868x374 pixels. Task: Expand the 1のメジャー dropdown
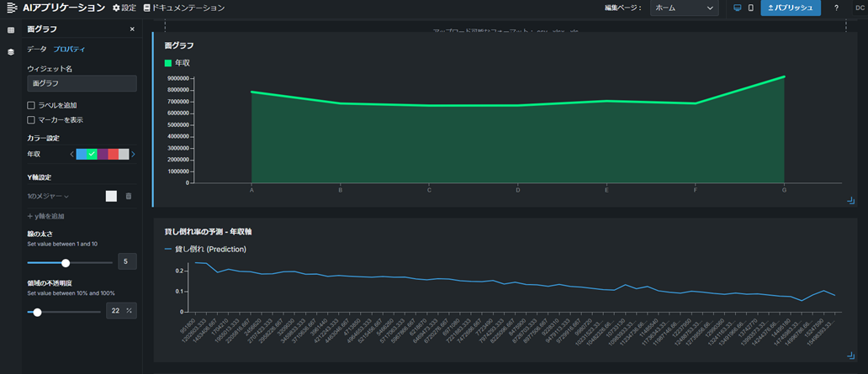pos(48,196)
